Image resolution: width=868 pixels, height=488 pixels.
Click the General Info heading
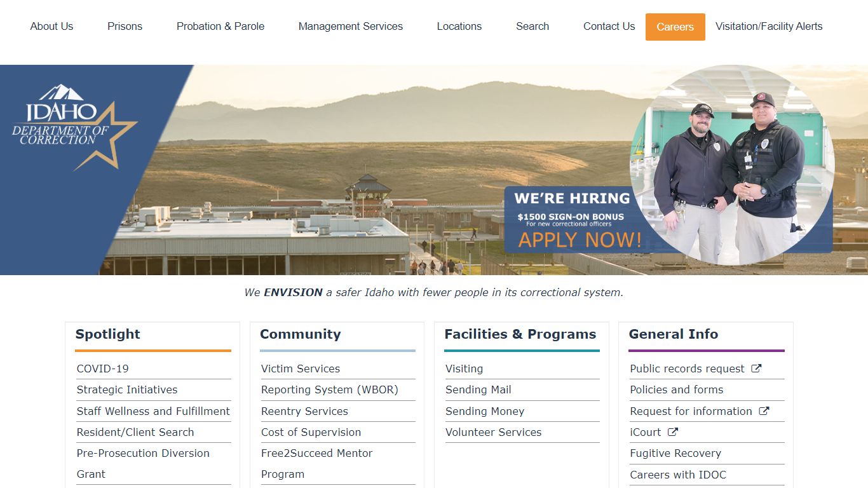(674, 334)
